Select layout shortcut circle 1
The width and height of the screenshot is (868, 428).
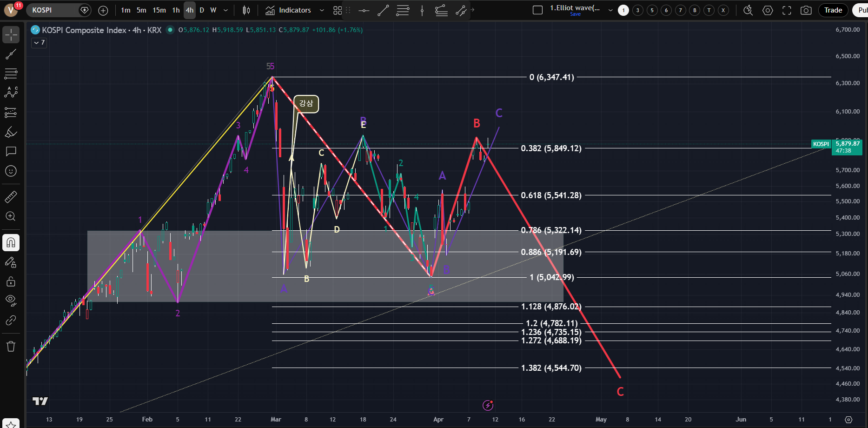coord(623,10)
